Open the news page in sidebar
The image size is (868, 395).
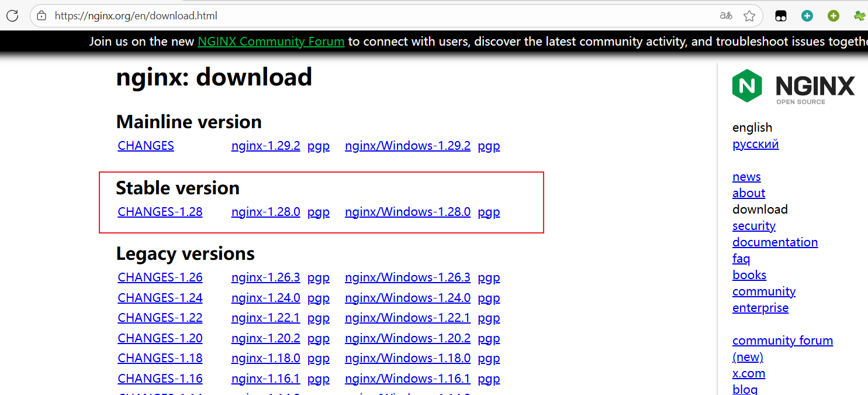click(x=746, y=177)
